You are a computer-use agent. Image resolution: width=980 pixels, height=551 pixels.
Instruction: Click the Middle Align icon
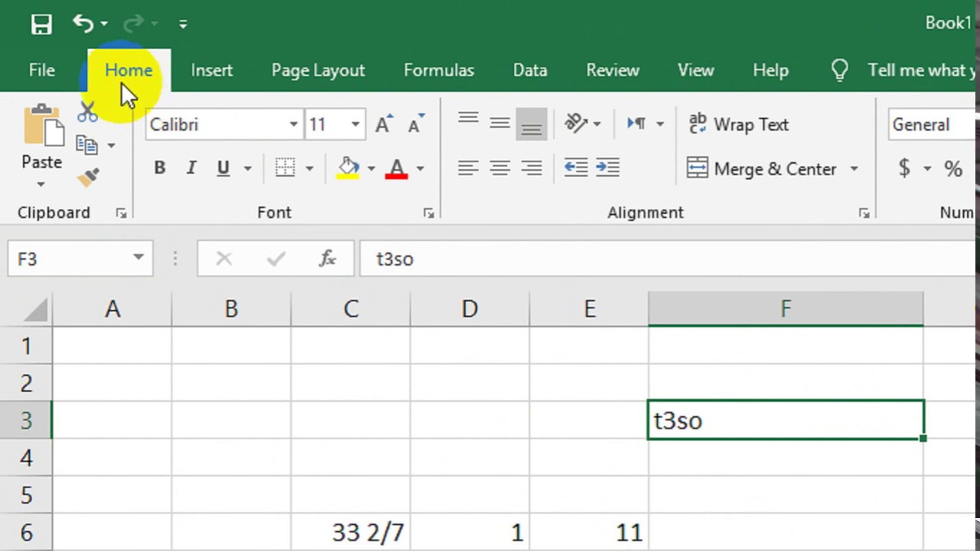[499, 122]
